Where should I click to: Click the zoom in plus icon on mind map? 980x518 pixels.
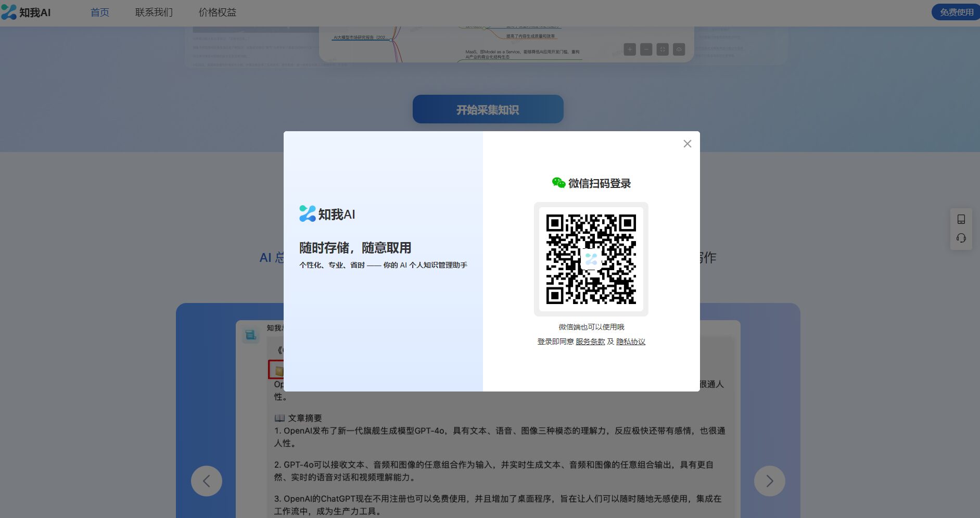(x=630, y=49)
